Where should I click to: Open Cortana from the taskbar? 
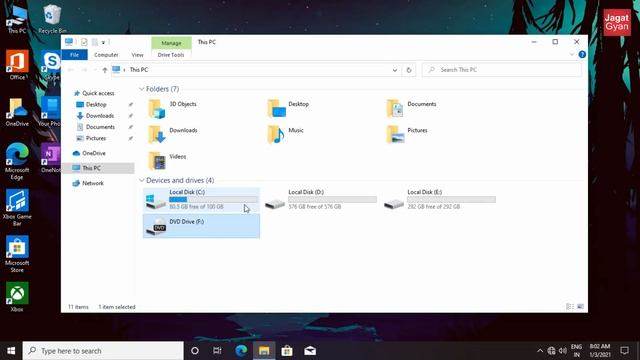(x=195, y=351)
